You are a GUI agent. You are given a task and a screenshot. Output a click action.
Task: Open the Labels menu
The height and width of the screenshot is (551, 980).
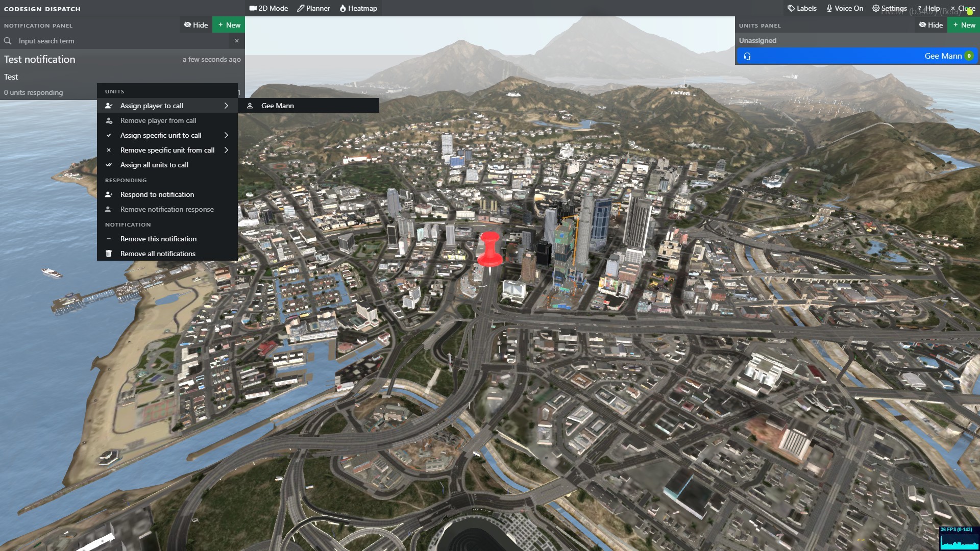(x=801, y=8)
